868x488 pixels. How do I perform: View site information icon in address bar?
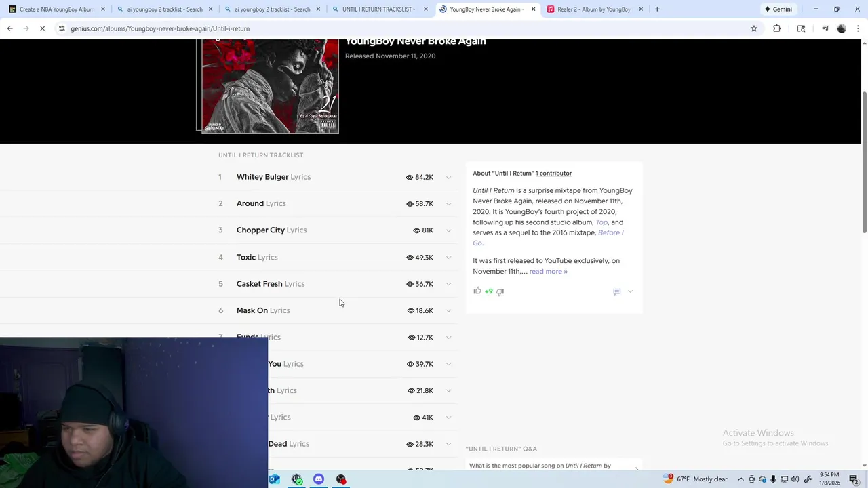pos(62,28)
